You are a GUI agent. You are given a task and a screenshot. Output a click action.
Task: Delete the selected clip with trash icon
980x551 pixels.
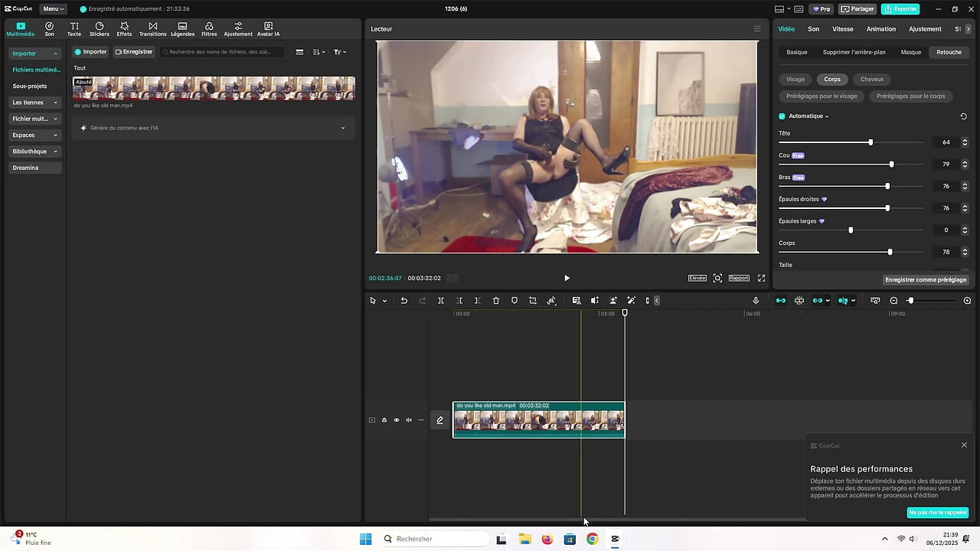(496, 301)
